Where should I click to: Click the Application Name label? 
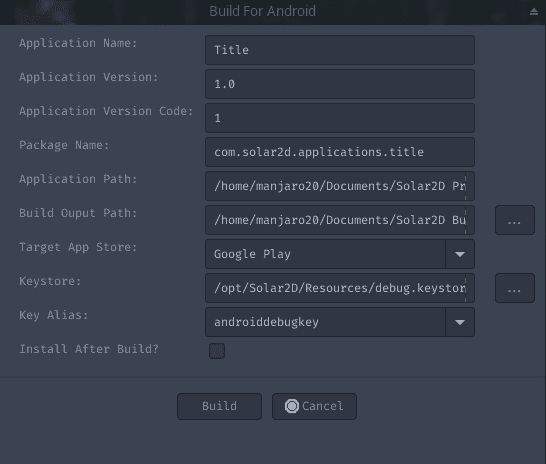coord(78,43)
